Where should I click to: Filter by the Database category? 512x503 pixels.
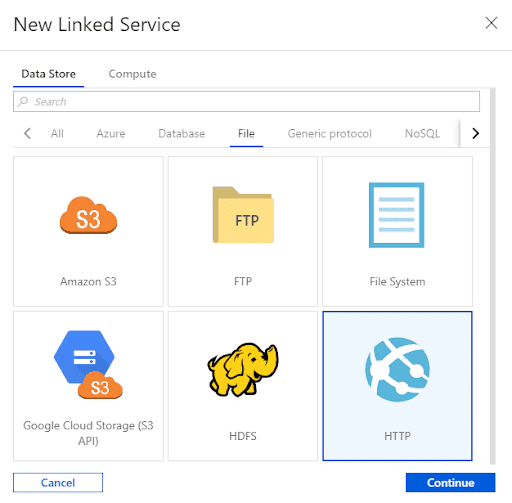point(181,134)
